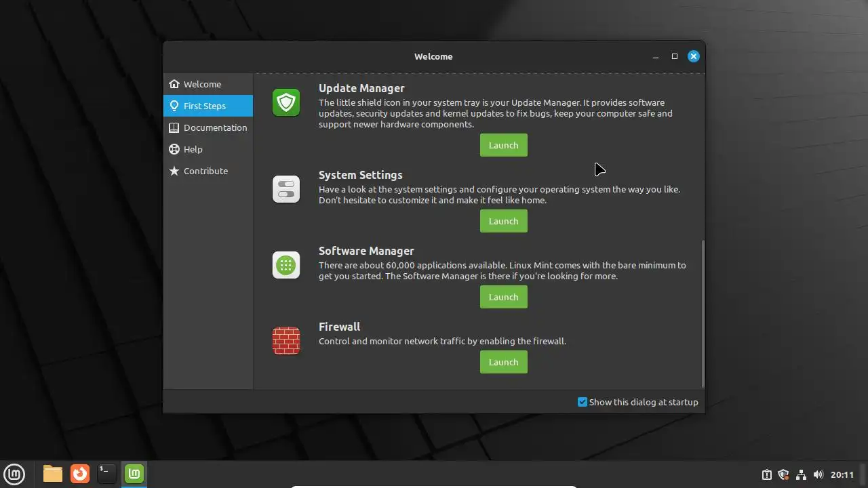868x488 pixels.
Task: Click the vertical scrollbar in Welcome window
Action: tap(703, 314)
